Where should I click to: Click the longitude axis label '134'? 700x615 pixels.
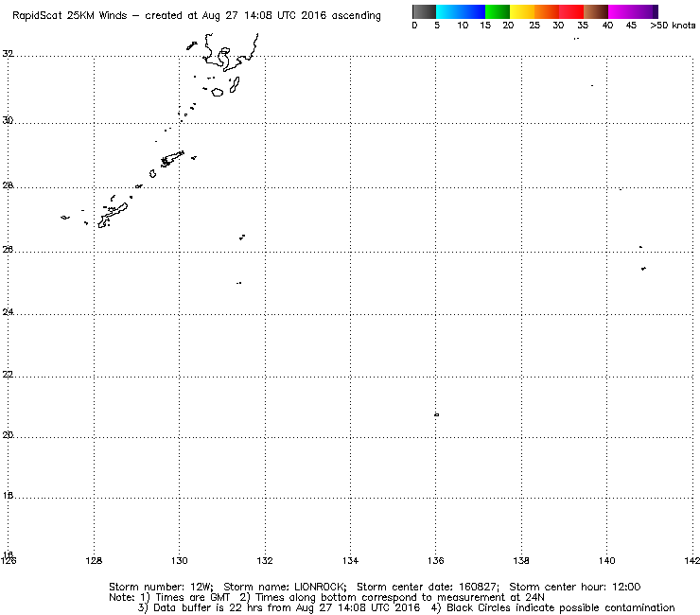tap(350, 560)
